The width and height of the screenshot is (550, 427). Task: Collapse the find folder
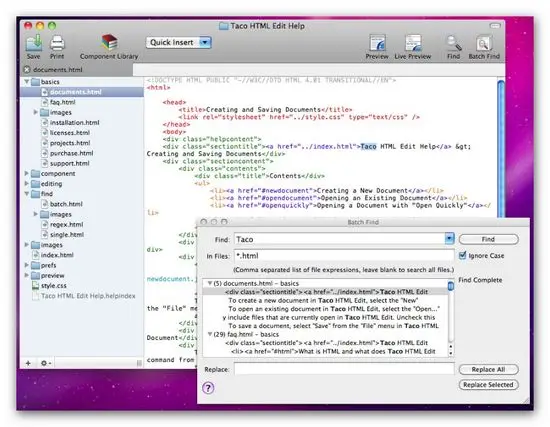point(26,194)
